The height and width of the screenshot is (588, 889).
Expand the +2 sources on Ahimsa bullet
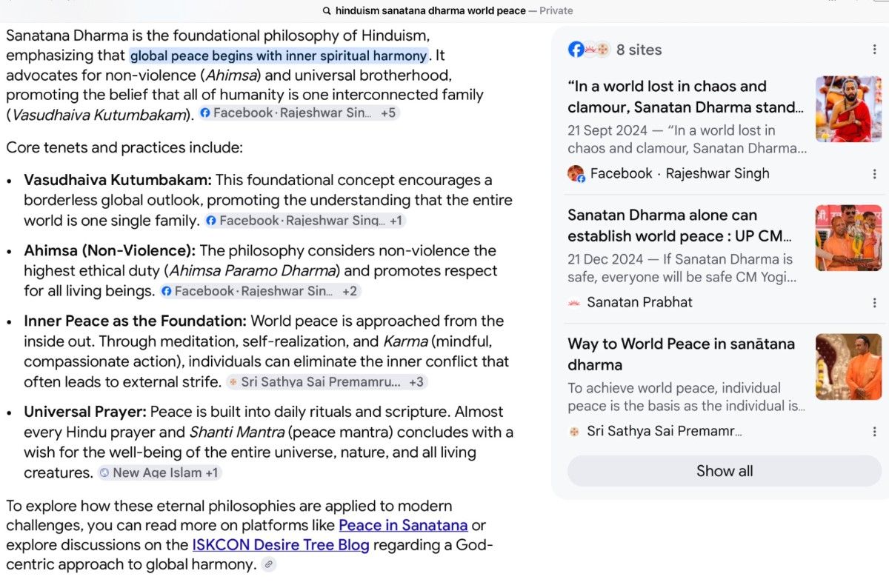pyautogui.click(x=350, y=291)
